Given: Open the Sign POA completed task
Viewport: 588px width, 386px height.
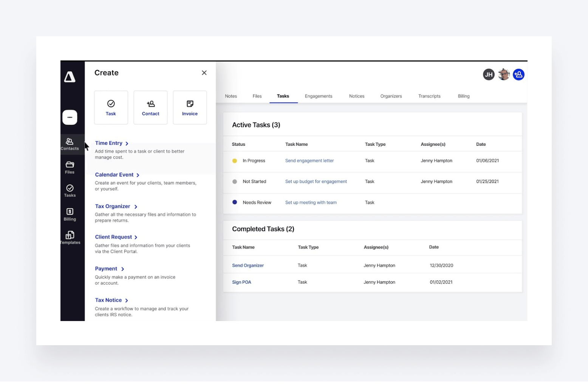Looking at the screenshot, I should 241,282.
